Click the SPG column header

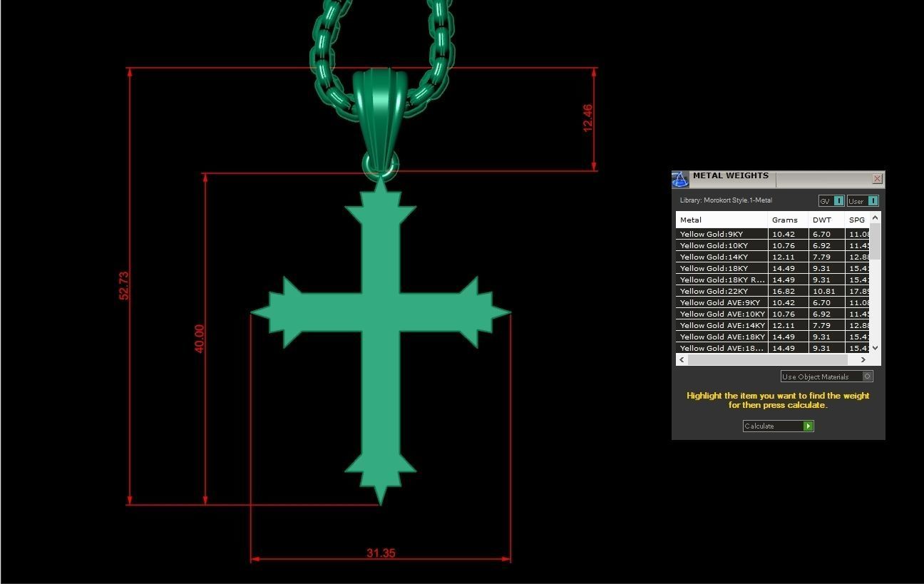[857, 220]
